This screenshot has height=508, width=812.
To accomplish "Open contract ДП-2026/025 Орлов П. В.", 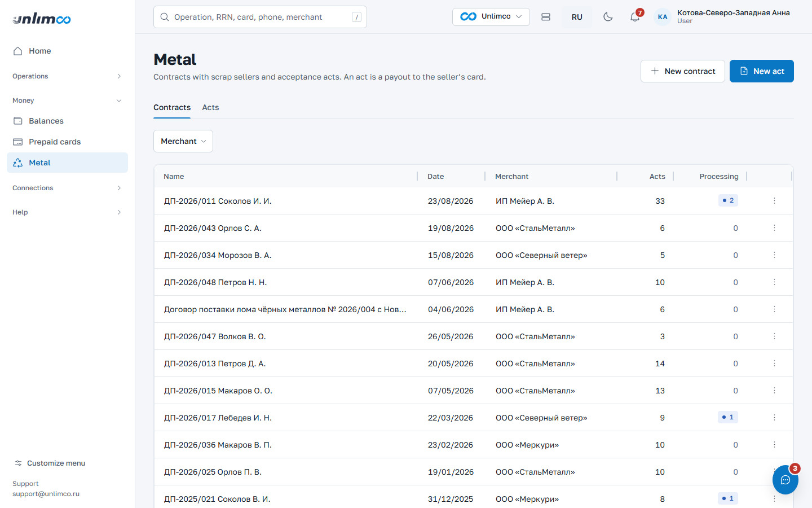I will coord(213,472).
